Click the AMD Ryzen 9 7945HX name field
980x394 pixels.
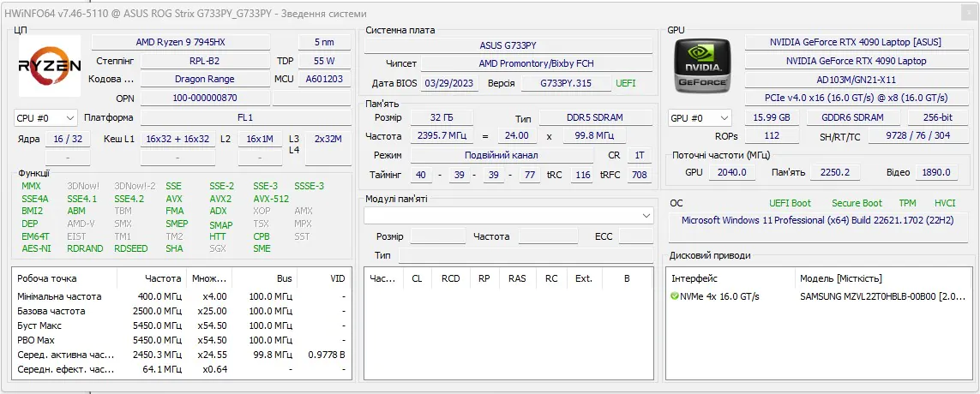[181, 43]
